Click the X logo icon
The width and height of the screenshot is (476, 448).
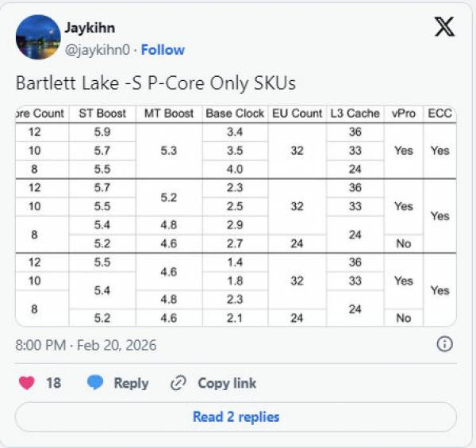pos(444,28)
